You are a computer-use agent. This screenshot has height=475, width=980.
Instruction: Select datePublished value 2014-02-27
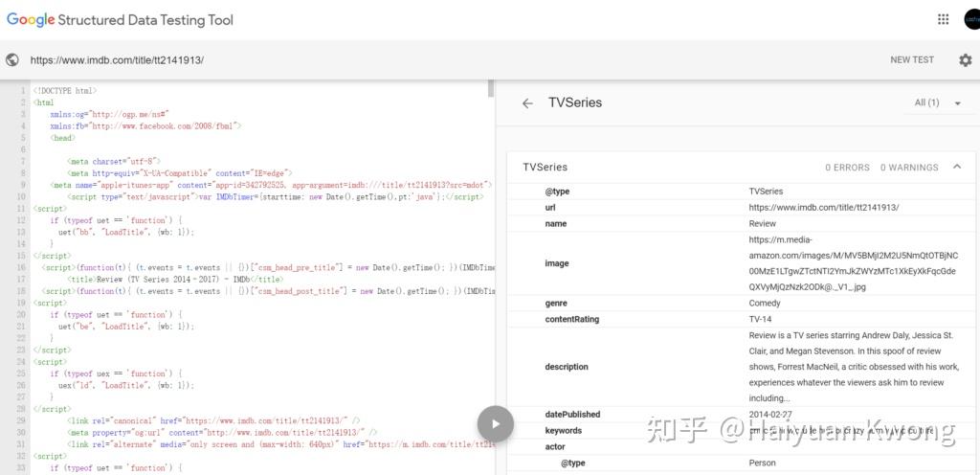coord(772,414)
